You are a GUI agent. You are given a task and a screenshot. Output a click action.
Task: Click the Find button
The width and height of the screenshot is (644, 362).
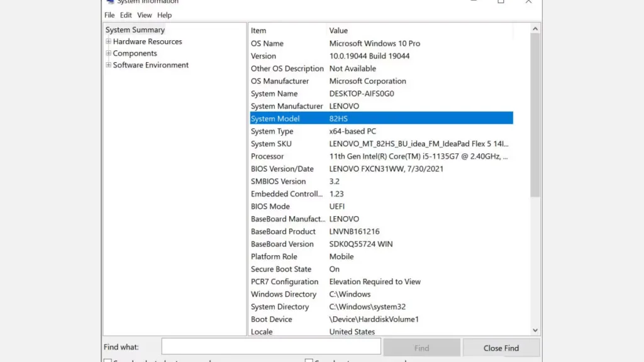(x=422, y=348)
